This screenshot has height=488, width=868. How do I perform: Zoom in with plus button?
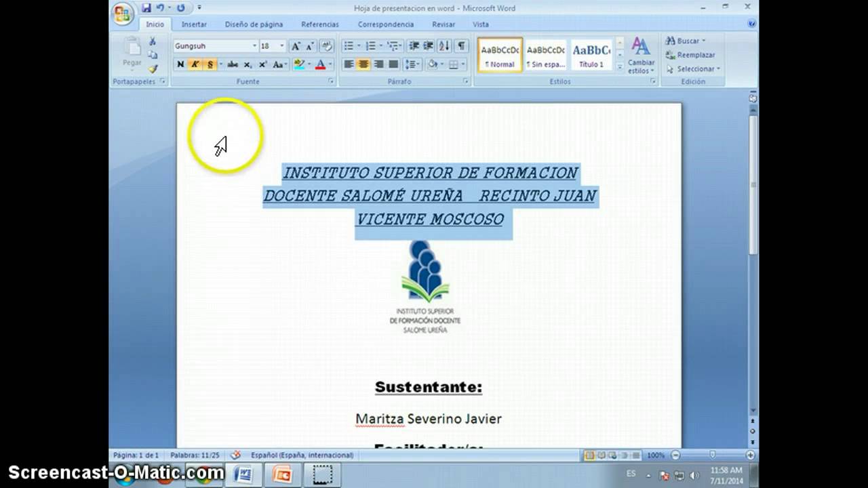(750, 455)
